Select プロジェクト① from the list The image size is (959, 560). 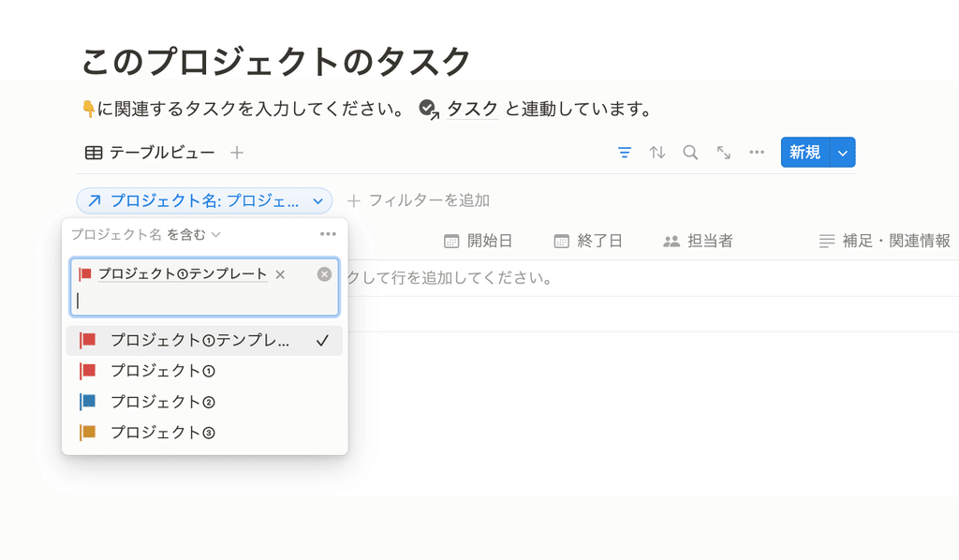[x=204, y=371]
